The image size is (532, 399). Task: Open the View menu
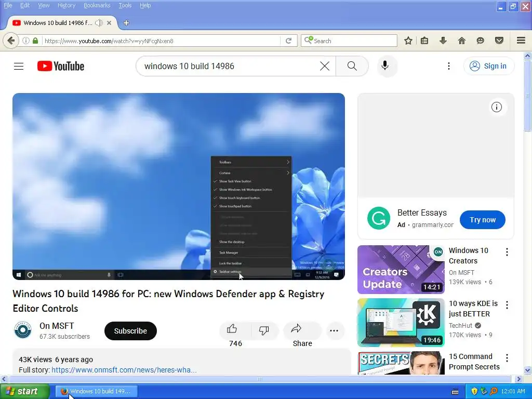point(44,5)
